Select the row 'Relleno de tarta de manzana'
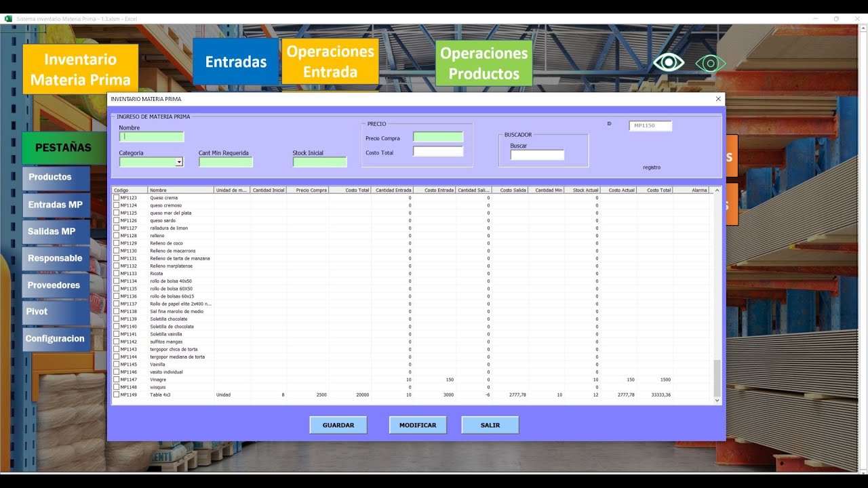Image resolution: width=868 pixels, height=488 pixels. pos(412,258)
